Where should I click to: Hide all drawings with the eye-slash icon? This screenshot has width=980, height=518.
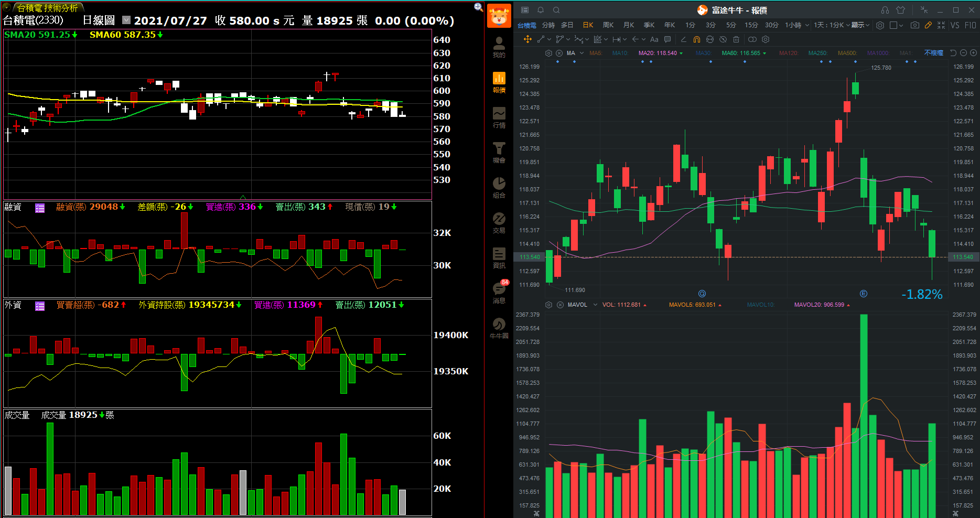(x=723, y=39)
